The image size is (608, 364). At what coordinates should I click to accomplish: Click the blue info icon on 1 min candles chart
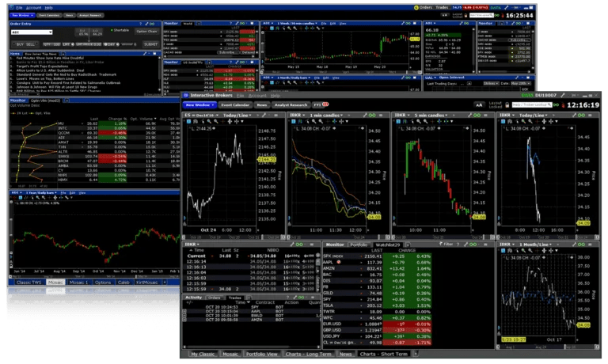pyautogui.click(x=294, y=121)
